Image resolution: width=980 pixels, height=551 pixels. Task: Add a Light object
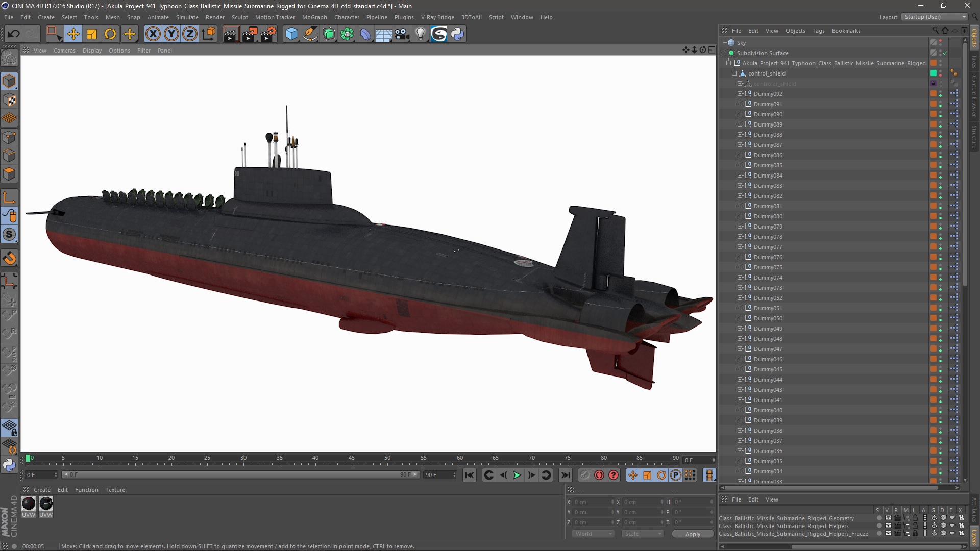tap(421, 34)
